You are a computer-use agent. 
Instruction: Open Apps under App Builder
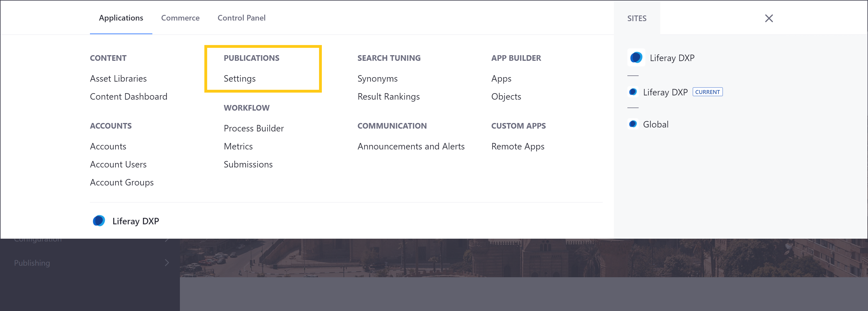tap(501, 79)
